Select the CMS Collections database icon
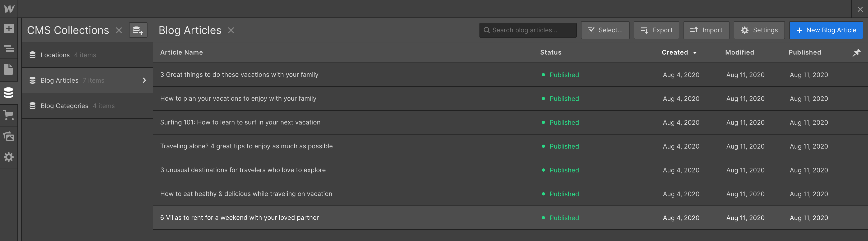 (x=8, y=92)
